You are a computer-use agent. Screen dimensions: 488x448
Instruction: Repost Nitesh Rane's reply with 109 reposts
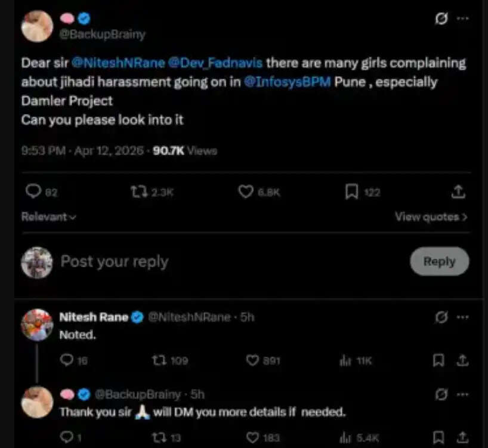[x=159, y=360]
